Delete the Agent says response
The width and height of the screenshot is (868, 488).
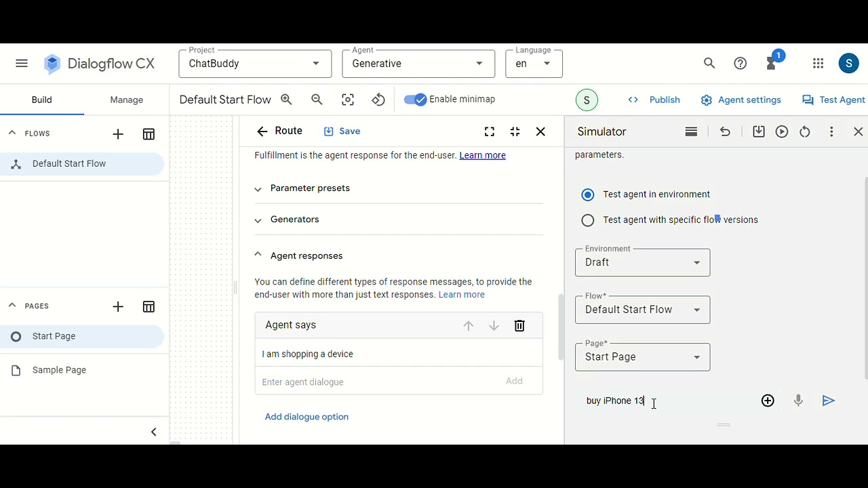point(519,326)
